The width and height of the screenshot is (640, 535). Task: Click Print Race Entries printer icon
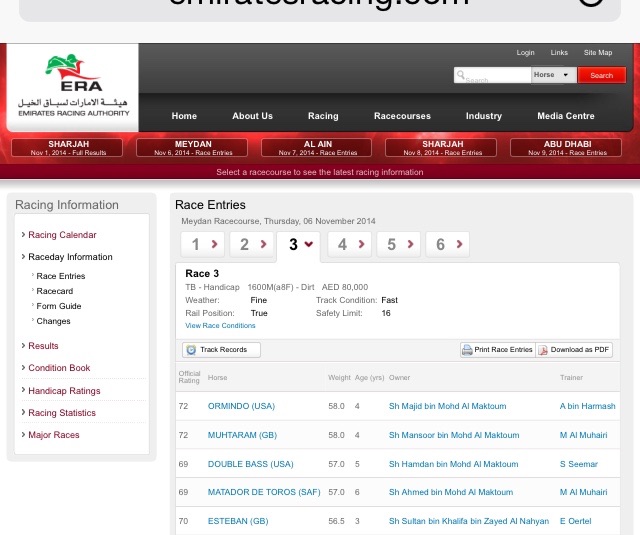[x=467, y=350]
